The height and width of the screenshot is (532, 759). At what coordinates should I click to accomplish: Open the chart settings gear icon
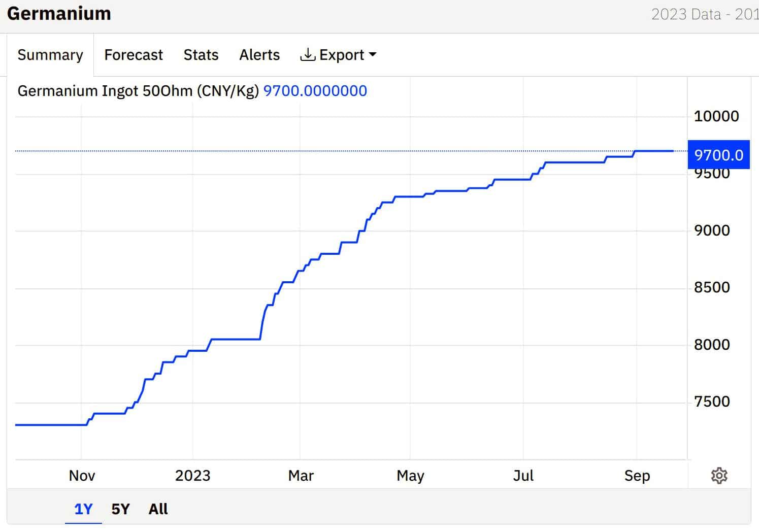719,476
